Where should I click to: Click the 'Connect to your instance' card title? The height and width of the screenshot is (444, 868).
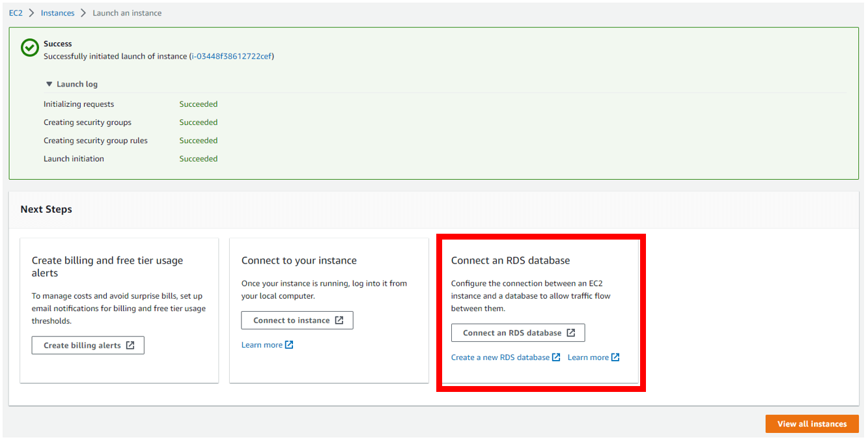point(299,260)
